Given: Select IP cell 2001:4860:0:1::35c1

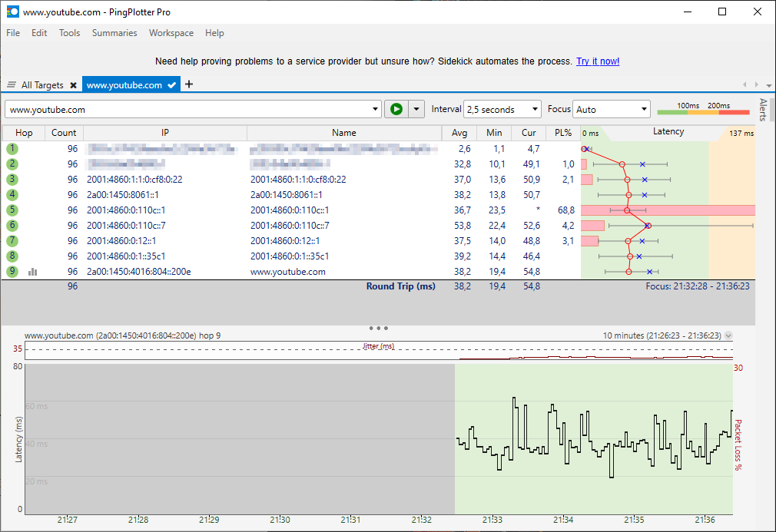Looking at the screenshot, I should click(126, 256).
